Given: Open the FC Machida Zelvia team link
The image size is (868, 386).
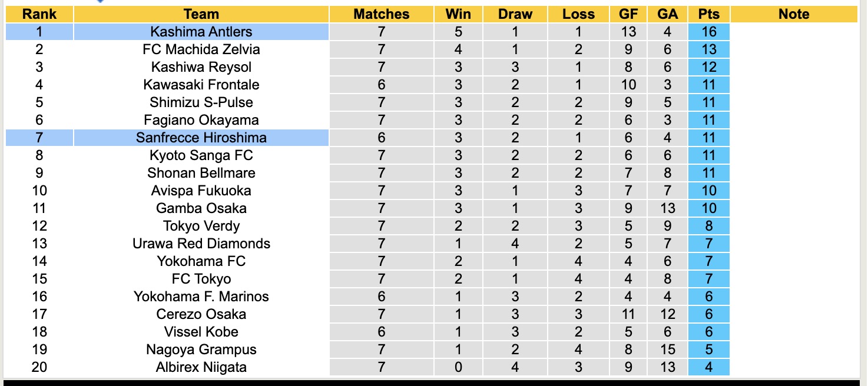Looking at the screenshot, I should (201, 49).
